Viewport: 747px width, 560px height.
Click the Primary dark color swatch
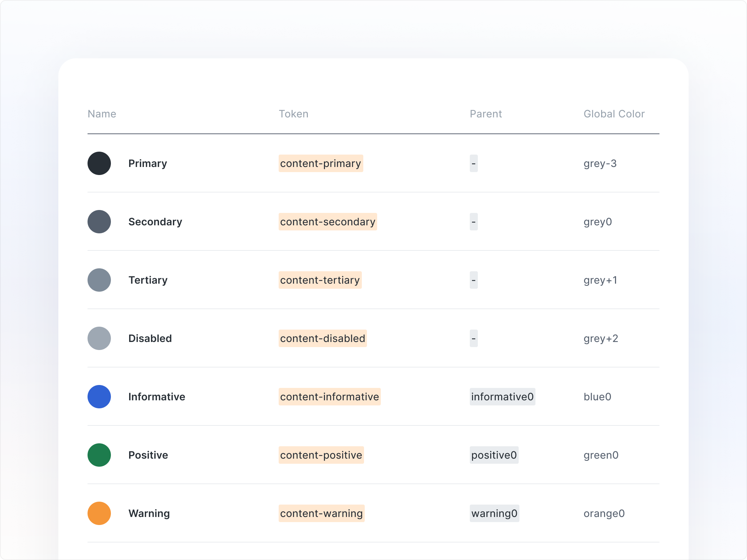99,163
